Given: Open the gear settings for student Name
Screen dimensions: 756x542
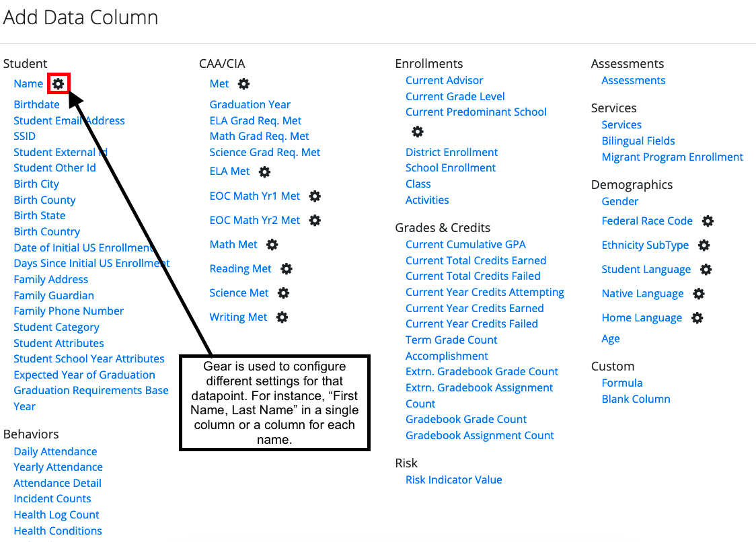Looking at the screenshot, I should (58, 83).
